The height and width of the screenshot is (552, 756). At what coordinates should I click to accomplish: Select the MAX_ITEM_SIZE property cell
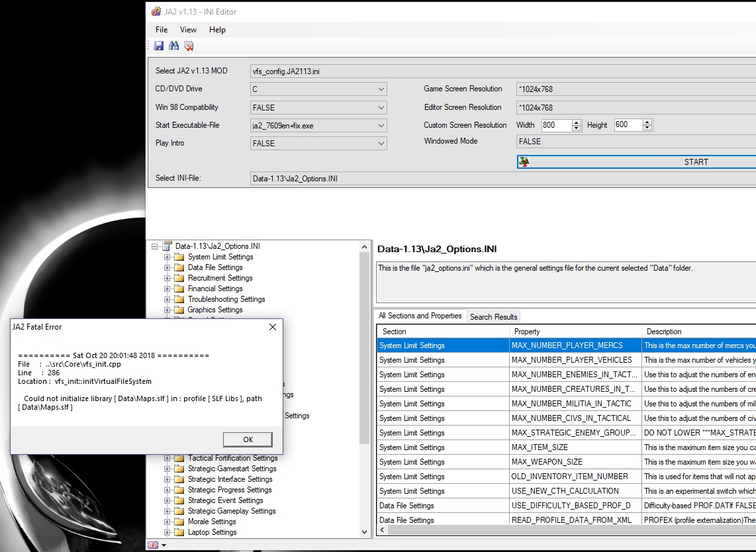(x=575, y=447)
